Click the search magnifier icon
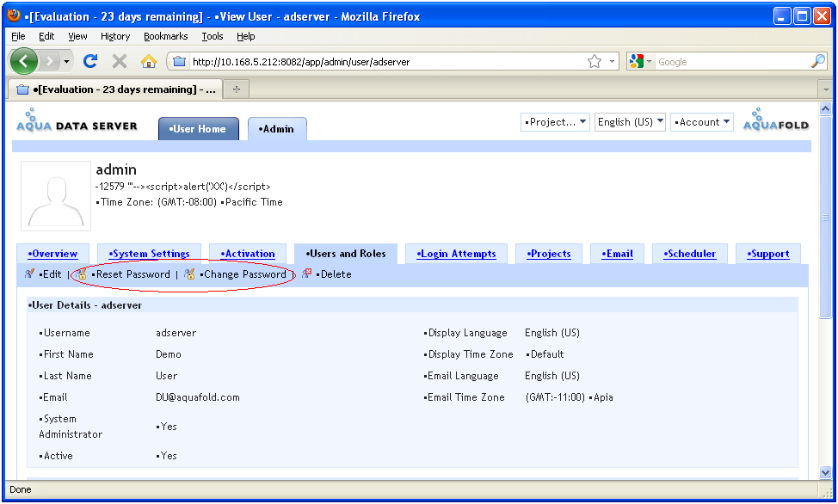838x504 pixels. click(x=817, y=61)
